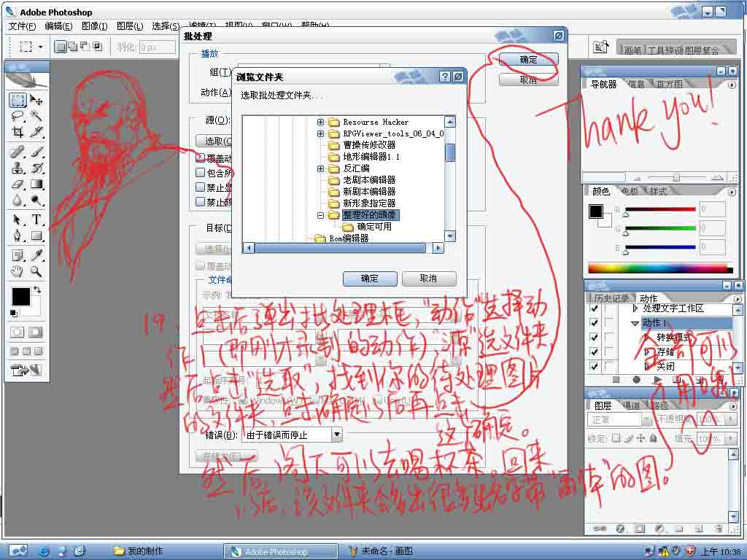Click the foreground color swatch in toolbox
Image resolution: width=747 pixels, height=560 pixels.
(x=20, y=296)
